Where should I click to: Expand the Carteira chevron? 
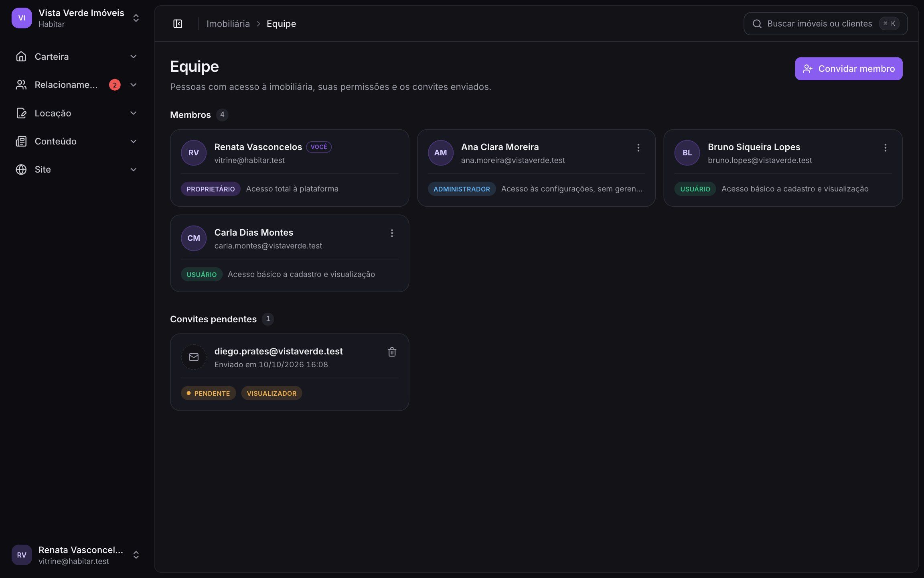tap(134, 57)
